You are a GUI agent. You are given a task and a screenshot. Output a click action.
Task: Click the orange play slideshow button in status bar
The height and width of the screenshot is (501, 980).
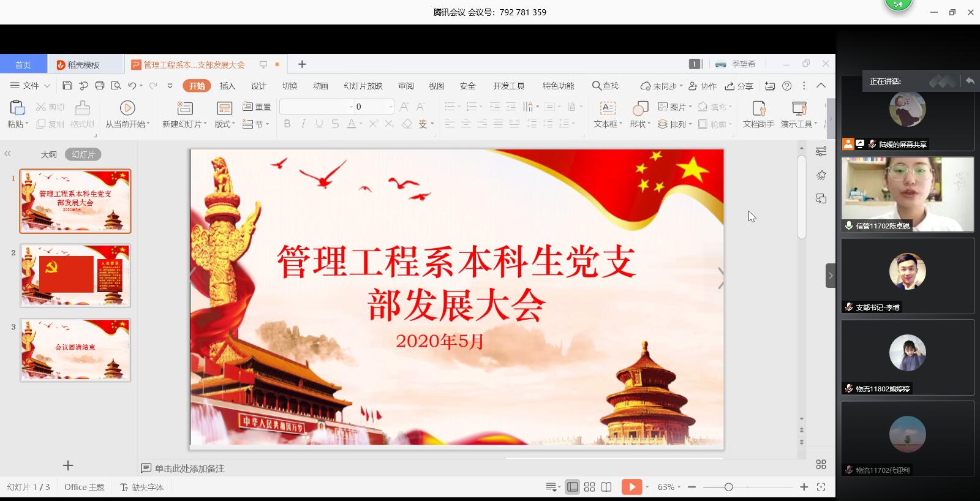(x=631, y=487)
